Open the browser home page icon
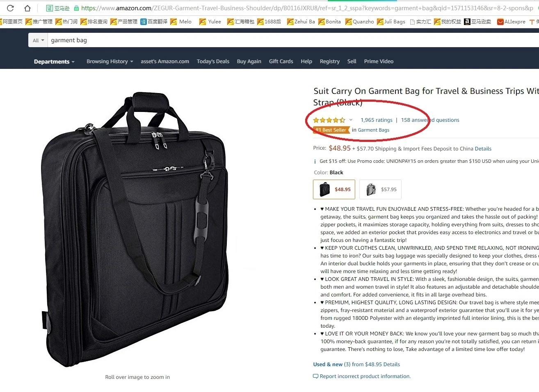The height and width of the screenshot is (392, 539). coord(27,7)
